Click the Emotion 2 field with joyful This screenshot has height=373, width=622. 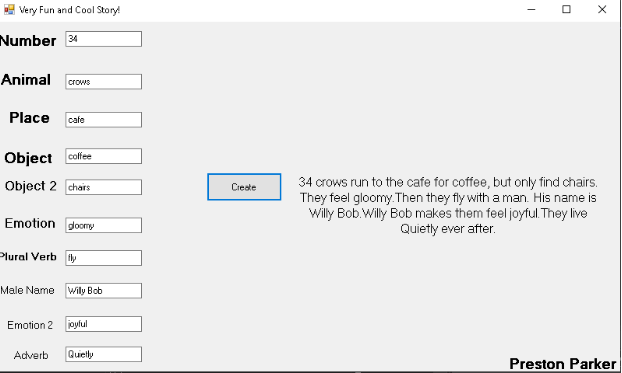104,324
